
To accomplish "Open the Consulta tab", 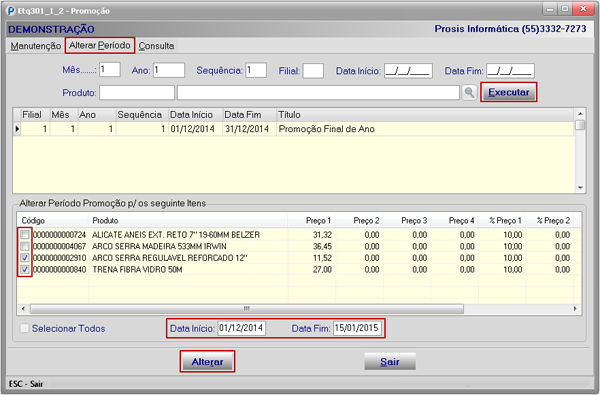I will point(156,46).
